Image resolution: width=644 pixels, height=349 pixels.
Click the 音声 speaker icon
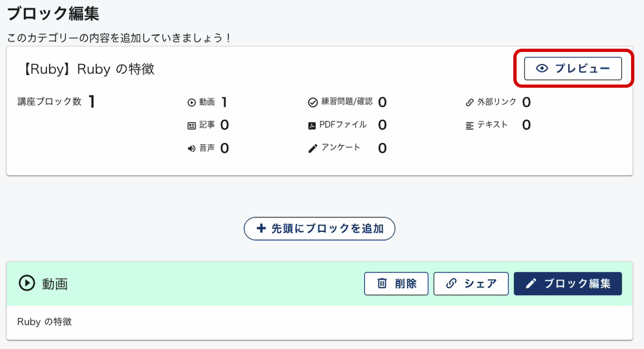tap(192, 149)
